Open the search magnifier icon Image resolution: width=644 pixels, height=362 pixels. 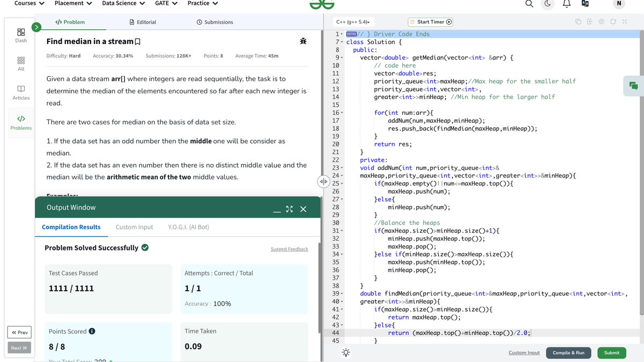(529, 4)
